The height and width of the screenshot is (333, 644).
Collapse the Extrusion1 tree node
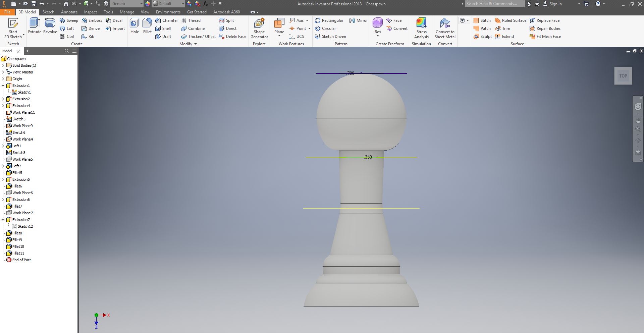[3, 86]
